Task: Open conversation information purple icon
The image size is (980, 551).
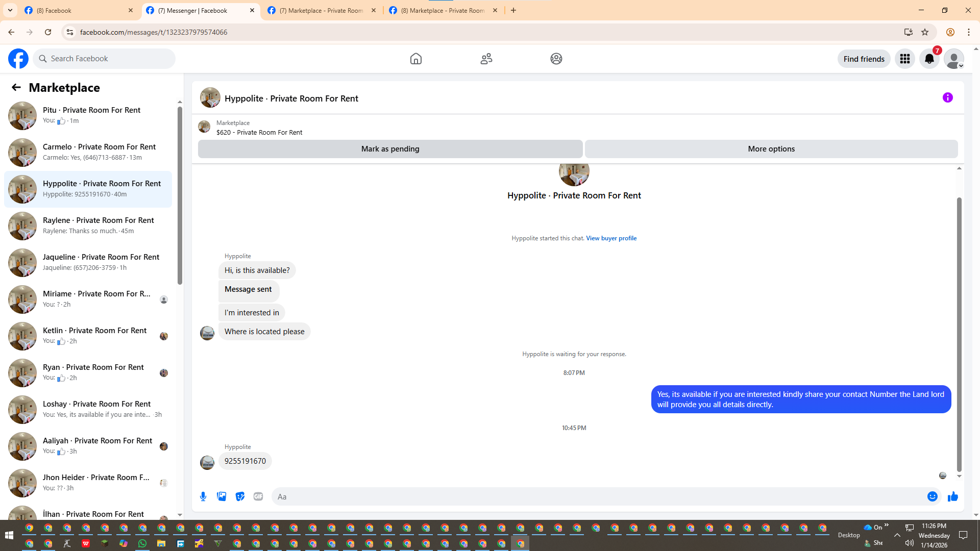Action: coord(947,97)
